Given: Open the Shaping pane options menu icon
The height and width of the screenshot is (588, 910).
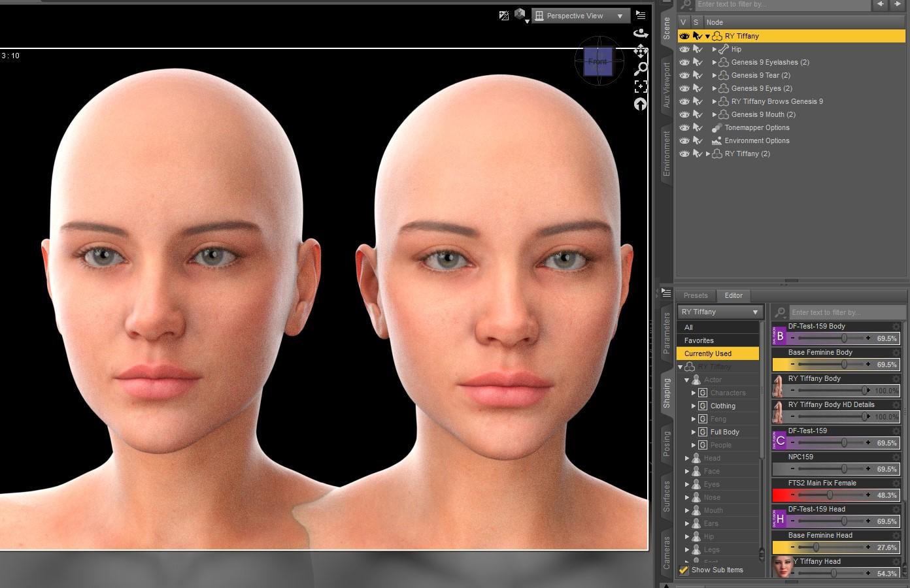Looking at the screenshot, I should click(x=666, y=293).
